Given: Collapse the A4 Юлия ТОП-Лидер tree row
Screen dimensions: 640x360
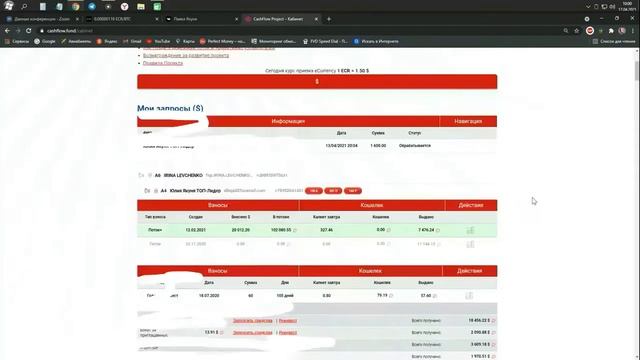Looking at the screenshot, I should tap(147, 191).
